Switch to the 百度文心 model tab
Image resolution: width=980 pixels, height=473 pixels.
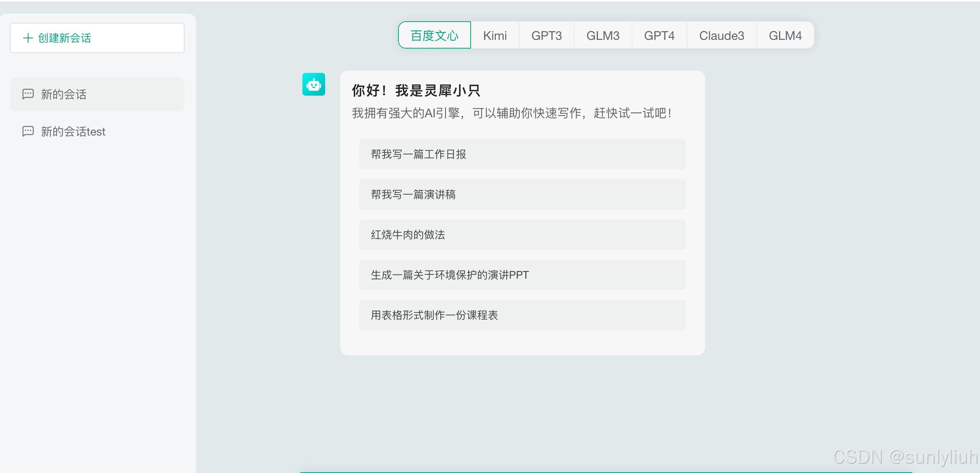[434, 35]
